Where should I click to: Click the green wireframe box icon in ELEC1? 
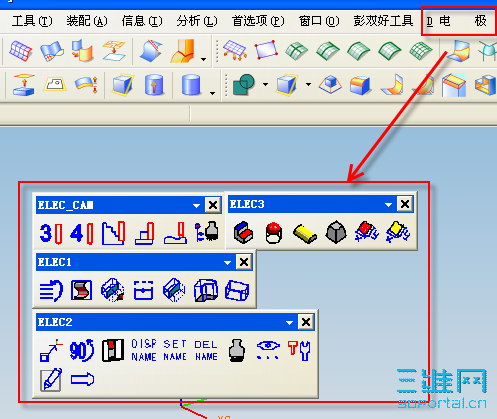coord(174,290)
